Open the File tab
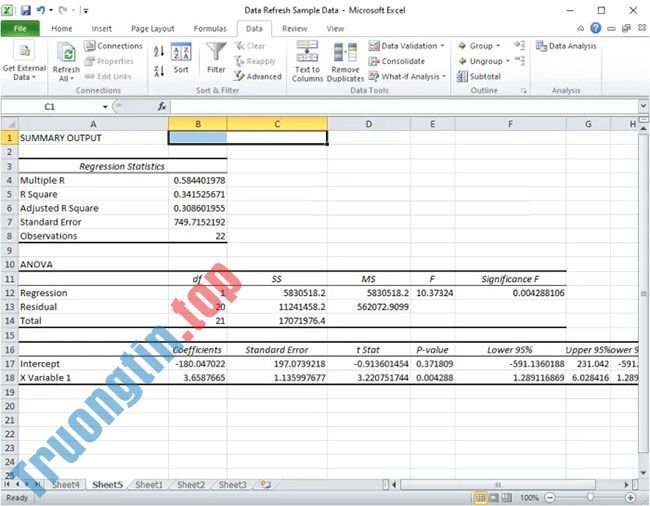 [x=20, y=28]
